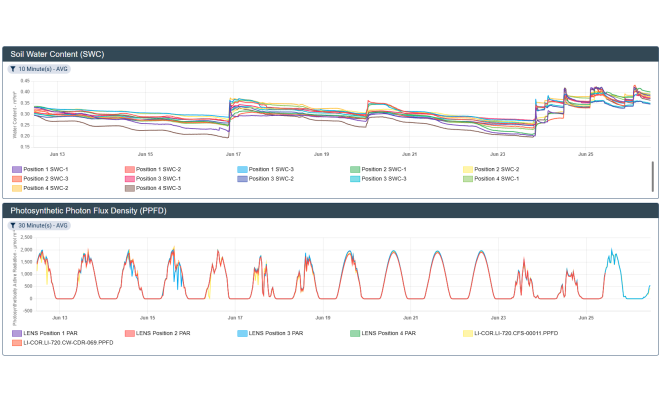Image resolution: width=660 pixels, height=400 pixels.
Task: Toggle Position 2 SWC-2 legend swatch
Action: coord(468,169)
